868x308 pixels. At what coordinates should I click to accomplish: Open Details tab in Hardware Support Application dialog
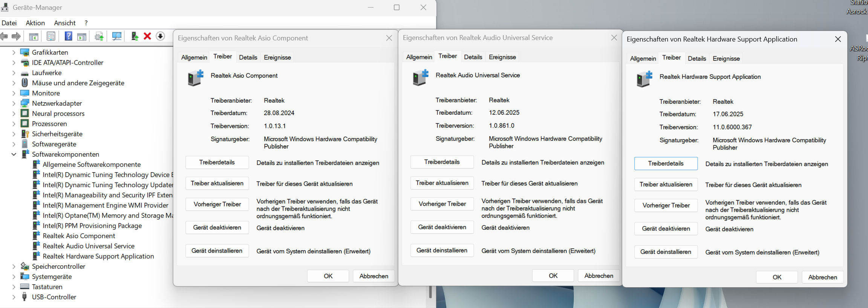point(697,59)
